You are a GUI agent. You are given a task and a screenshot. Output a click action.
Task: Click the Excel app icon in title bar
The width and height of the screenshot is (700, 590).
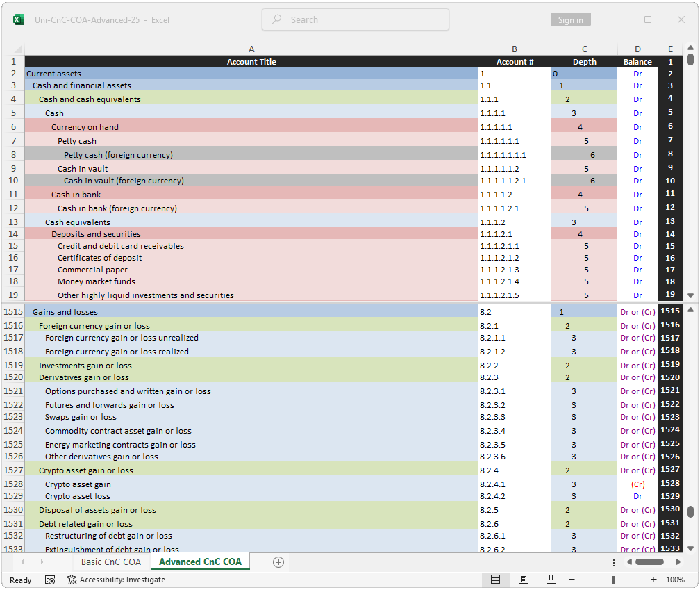(x=19, y=19)
